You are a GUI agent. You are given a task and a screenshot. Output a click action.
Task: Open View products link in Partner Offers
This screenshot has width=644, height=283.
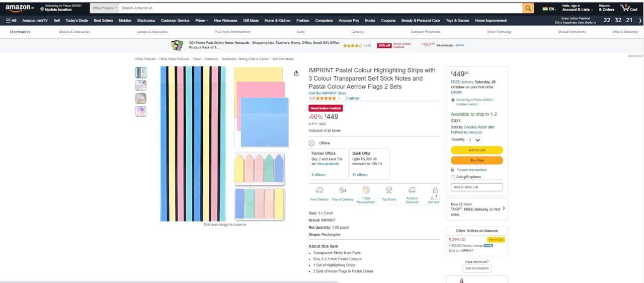click(328, 164)
